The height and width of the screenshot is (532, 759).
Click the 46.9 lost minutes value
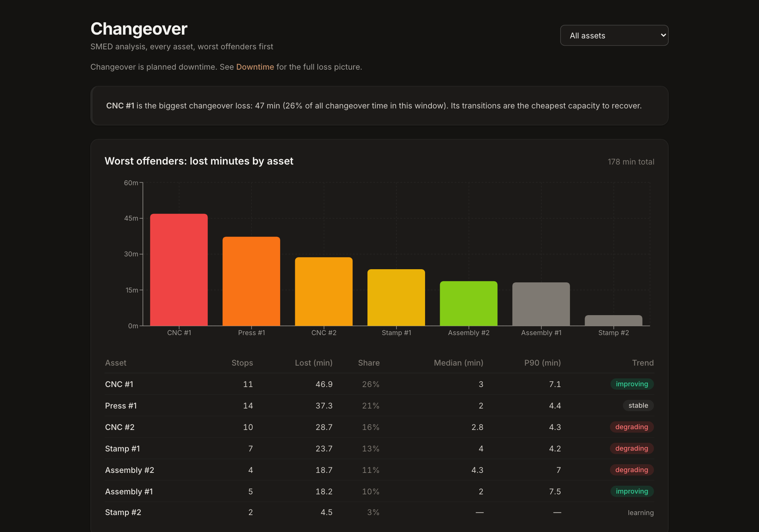coord(324,384)
